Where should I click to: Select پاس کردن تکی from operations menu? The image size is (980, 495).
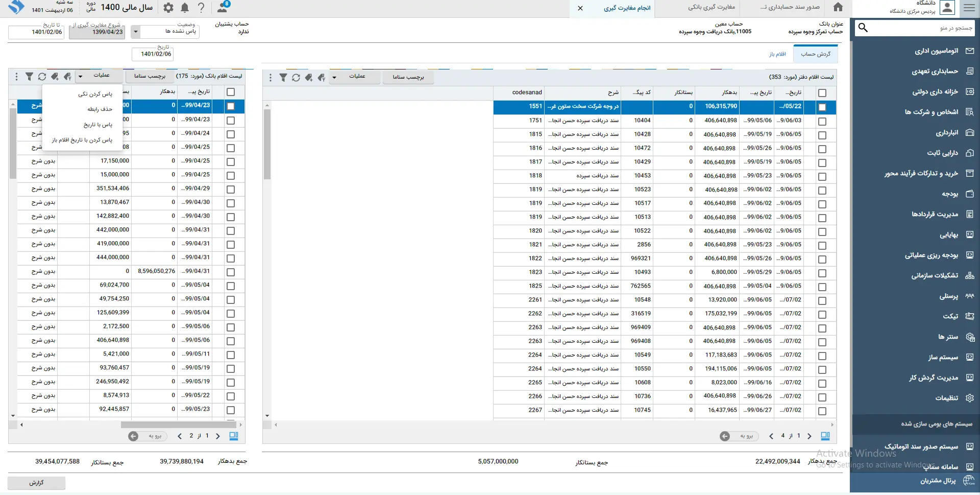coord(95,94)
